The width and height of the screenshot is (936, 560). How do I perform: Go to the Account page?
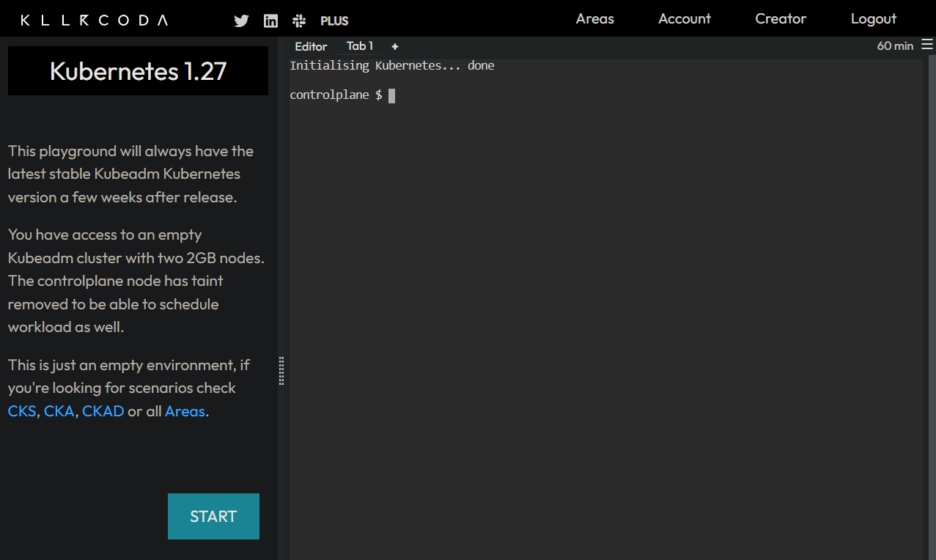(x=684, y=19)
